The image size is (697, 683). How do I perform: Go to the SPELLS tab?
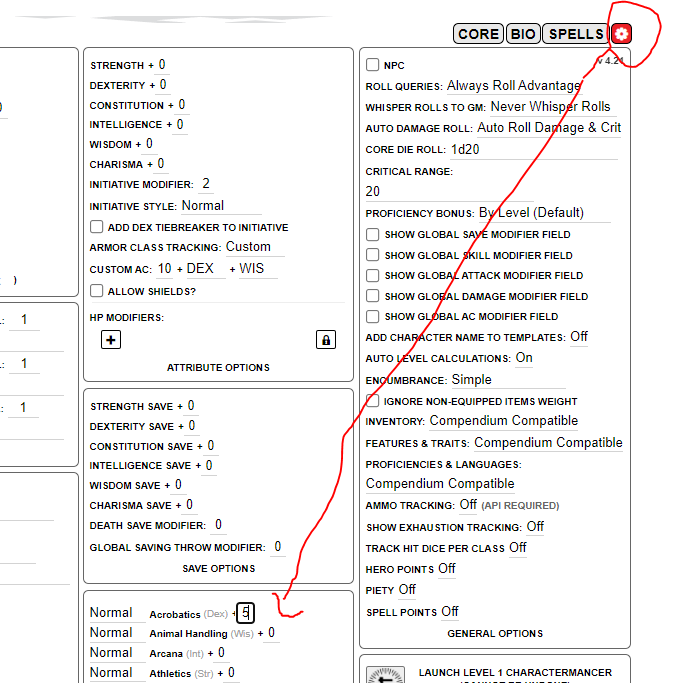click(575, 34)
